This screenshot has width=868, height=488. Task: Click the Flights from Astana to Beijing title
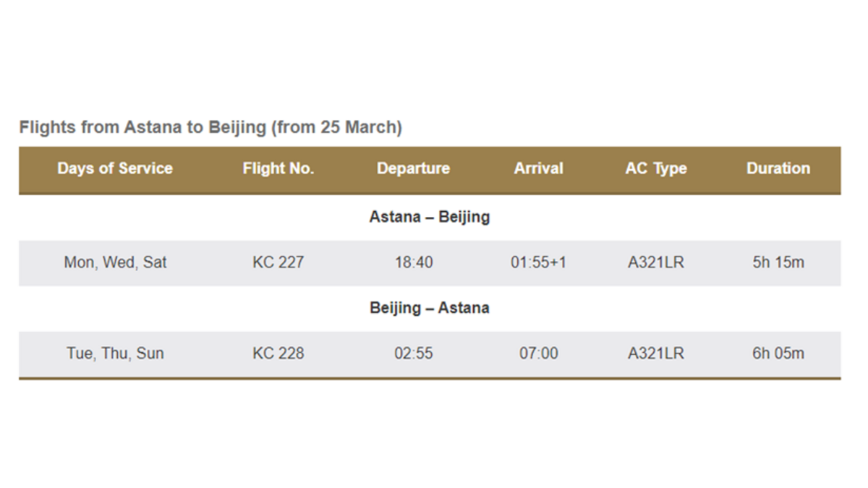pos(210,127)
